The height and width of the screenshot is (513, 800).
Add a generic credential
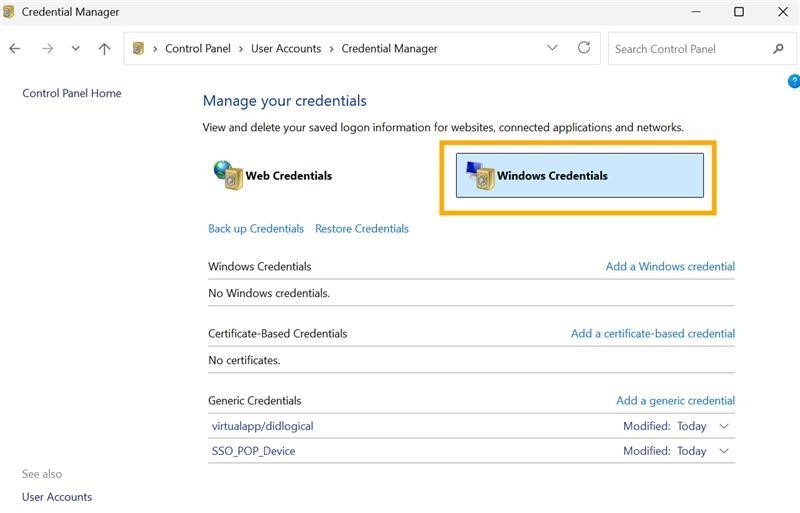pyautogui.click(x=675, y=400)
